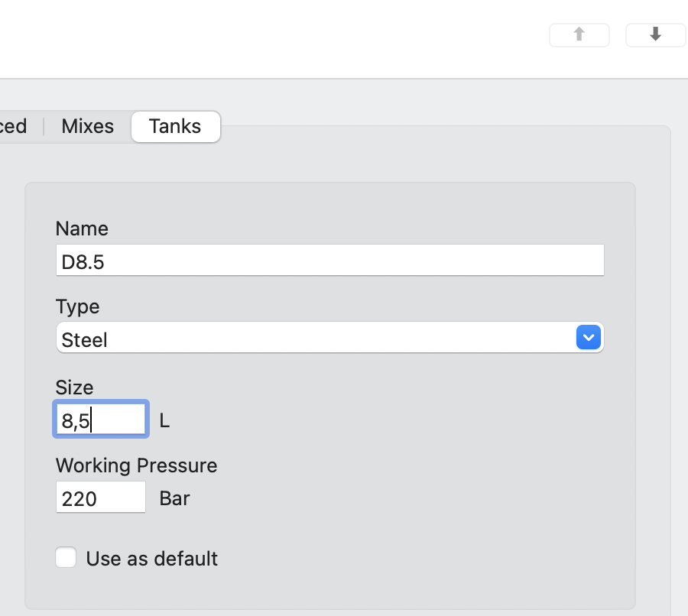688x616 pixels.
Task: Click the Bar unit label beside pressure
Action: pyautogui.click(x=174, y=499)
